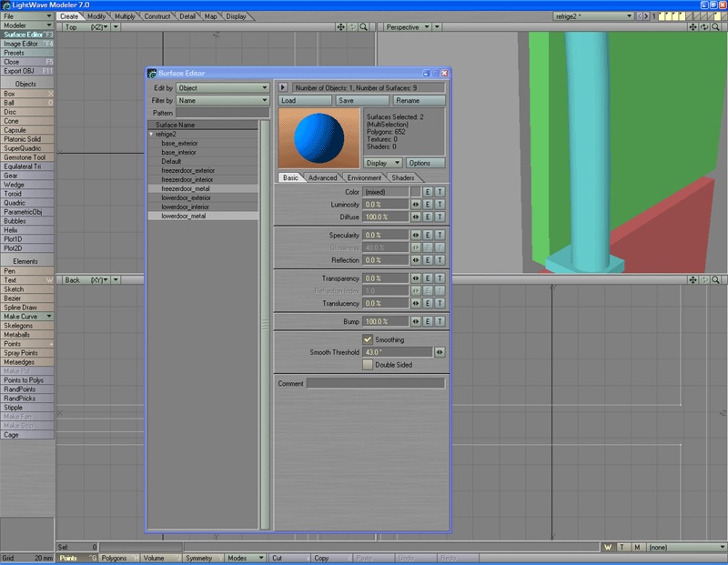Viewport: 728px width, 565px height.
Task: Click the Rename button
Action: tap(419, 100)
